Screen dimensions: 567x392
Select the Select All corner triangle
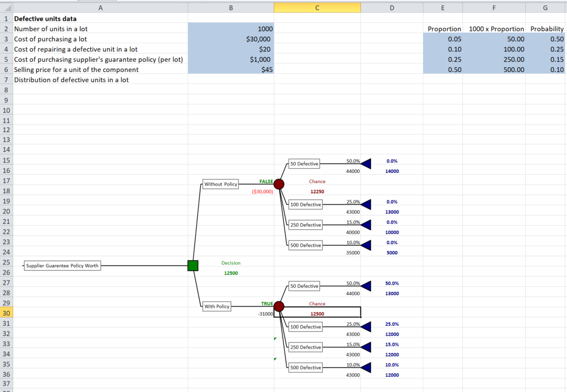pyautogui.click(x=7, y=7)
